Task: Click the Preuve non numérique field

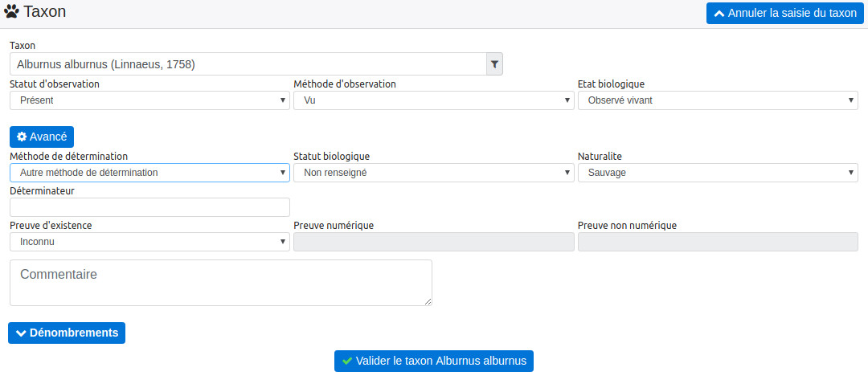Action: 718,242
